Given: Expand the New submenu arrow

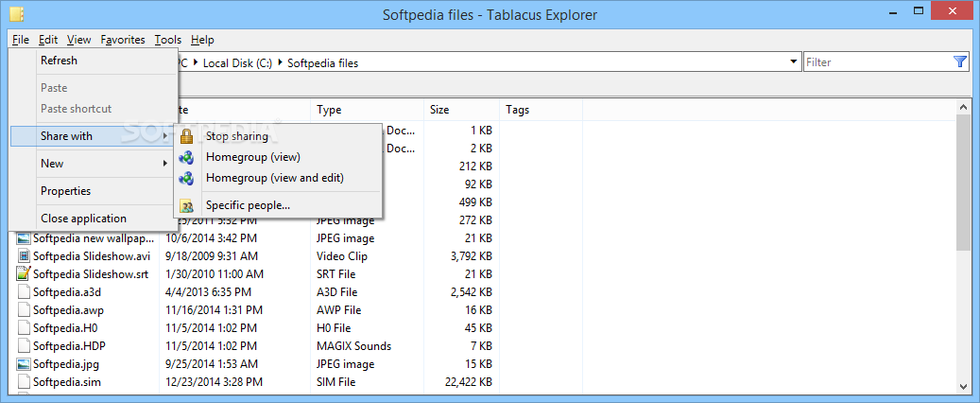Looking at the screenshot, I should click(x=165, y=164).
